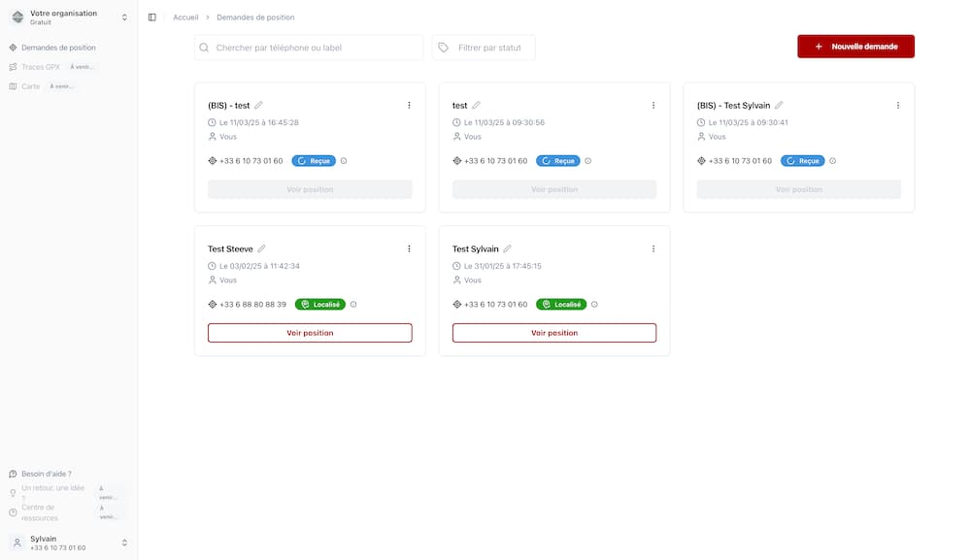Open "Demandes de position" in the sidebar
The width and height of the screenshot is (971, 560).
tap(58, 48)
